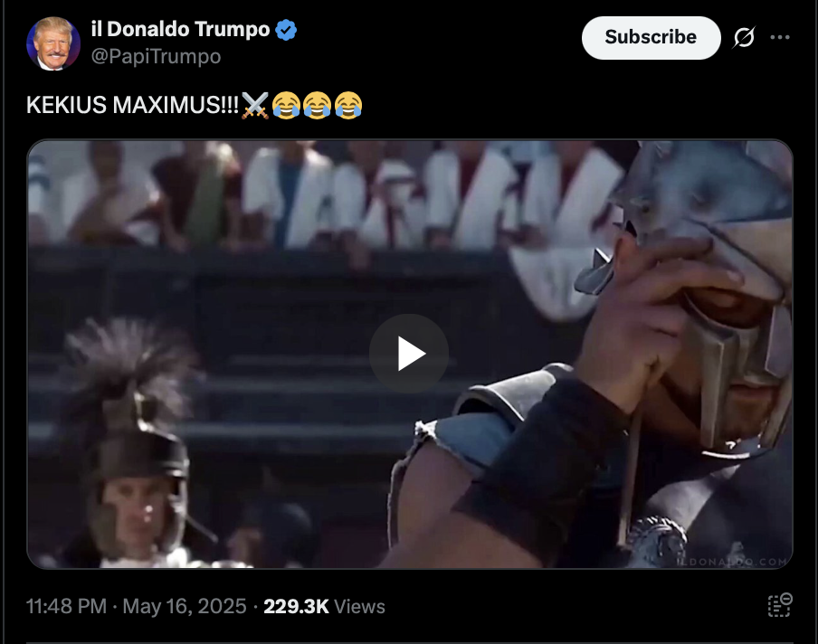Click the il Donaldo Trumpo display name
This screenshot has width=818, height=644.
click(x=180, y=29)
